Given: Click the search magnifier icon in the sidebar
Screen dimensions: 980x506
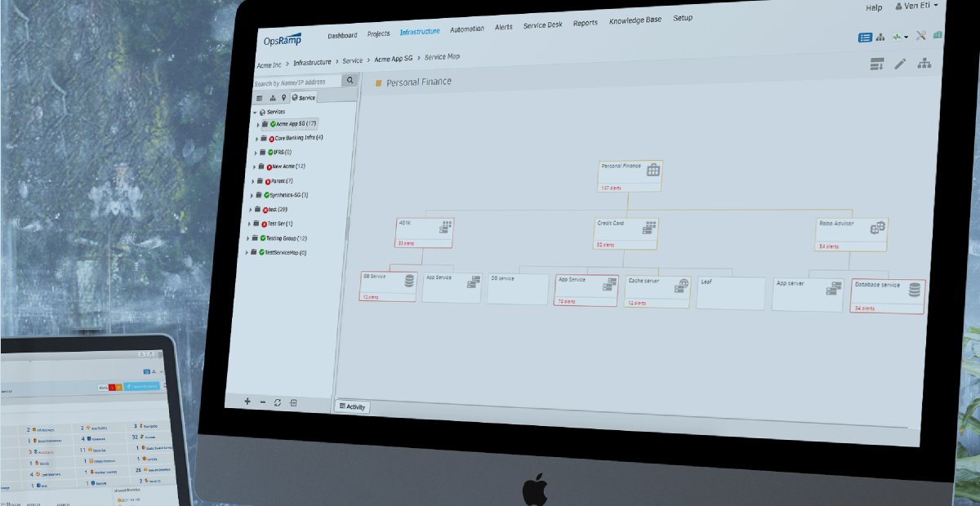Looking at the screenshot, I should [350, 80].
